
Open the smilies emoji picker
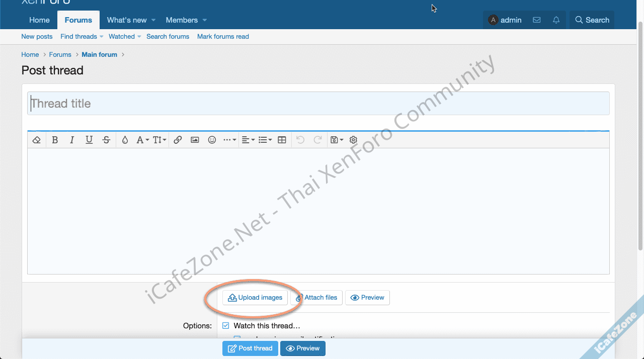212,140
